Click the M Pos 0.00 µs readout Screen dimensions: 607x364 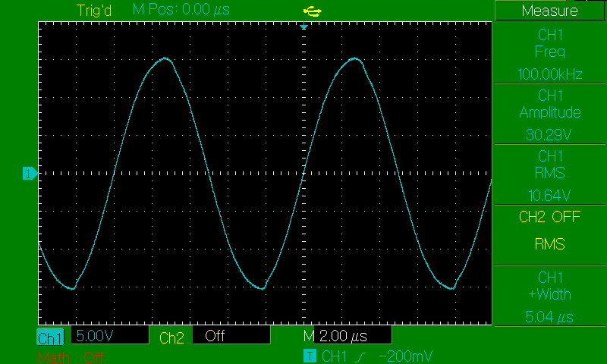pyautogui.click(x=181, y=11)
